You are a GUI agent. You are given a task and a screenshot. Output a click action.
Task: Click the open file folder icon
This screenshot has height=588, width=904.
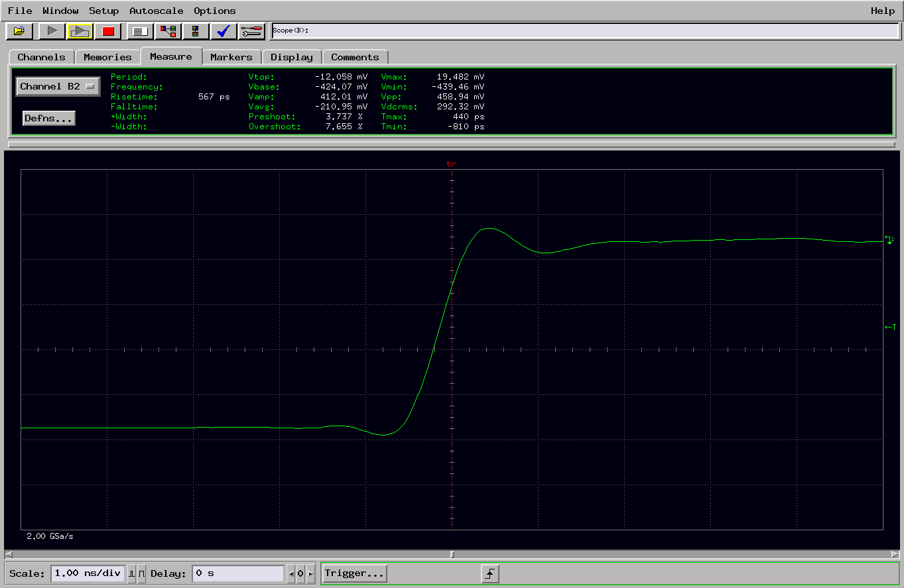click(19, 31)
